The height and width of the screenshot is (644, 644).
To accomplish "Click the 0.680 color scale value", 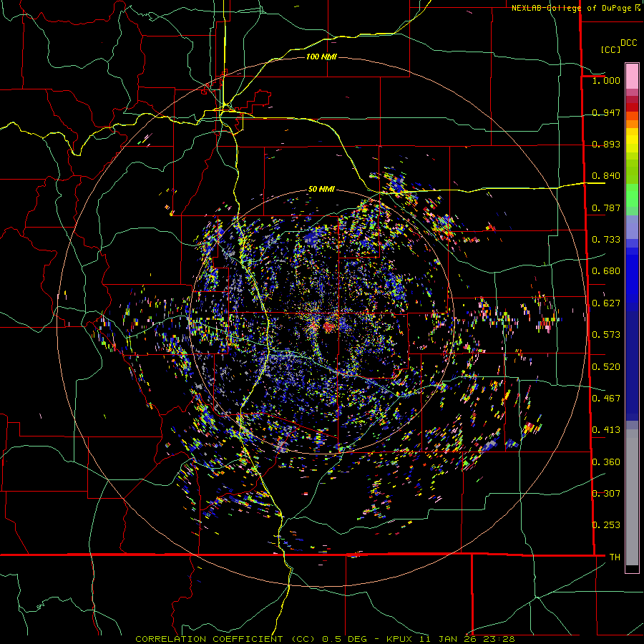I will pyautogui.click(x=606, y=271).
